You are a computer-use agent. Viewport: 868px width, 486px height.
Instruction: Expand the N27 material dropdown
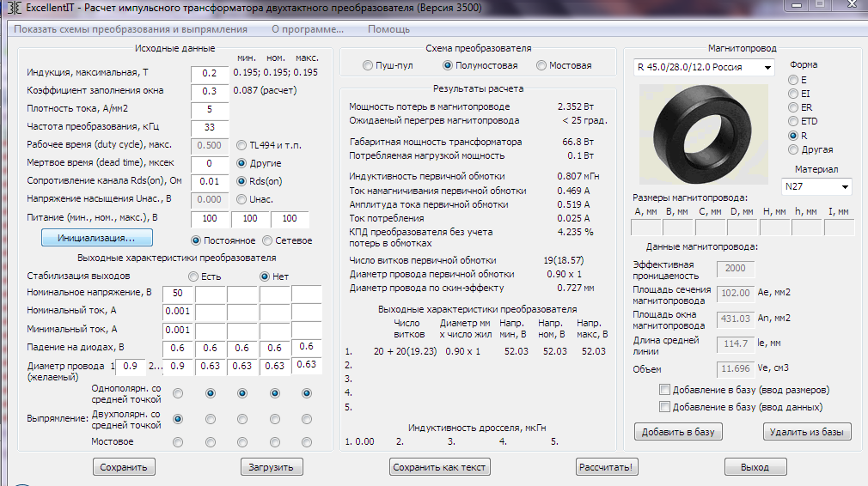816,186
